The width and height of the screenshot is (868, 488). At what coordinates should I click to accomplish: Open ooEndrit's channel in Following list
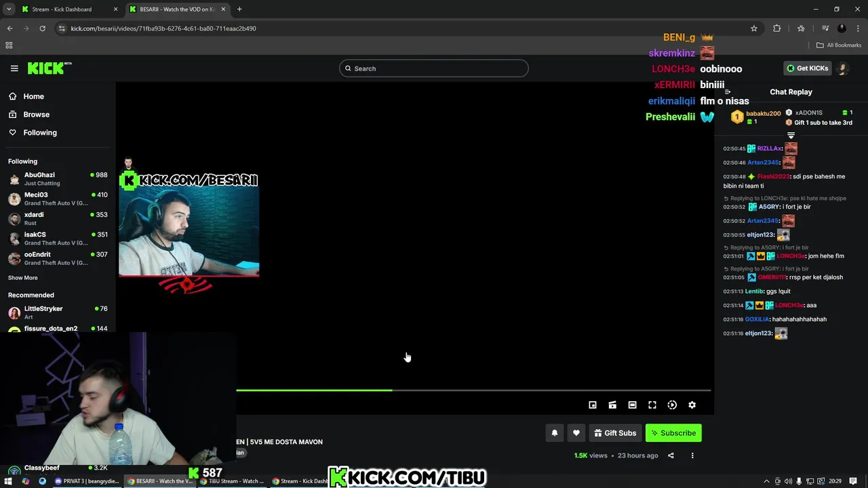[x=58, y=258]
